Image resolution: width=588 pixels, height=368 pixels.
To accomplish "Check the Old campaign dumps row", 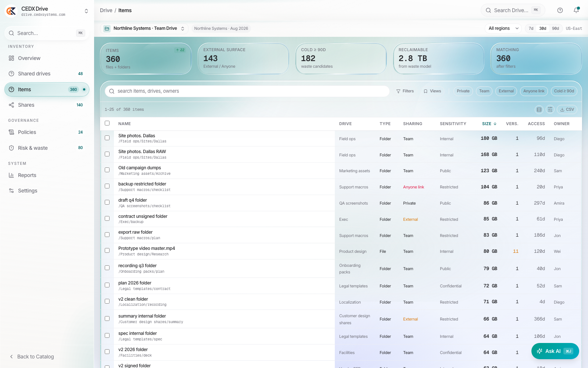I will pyautogui.click(x=107, y=170).
